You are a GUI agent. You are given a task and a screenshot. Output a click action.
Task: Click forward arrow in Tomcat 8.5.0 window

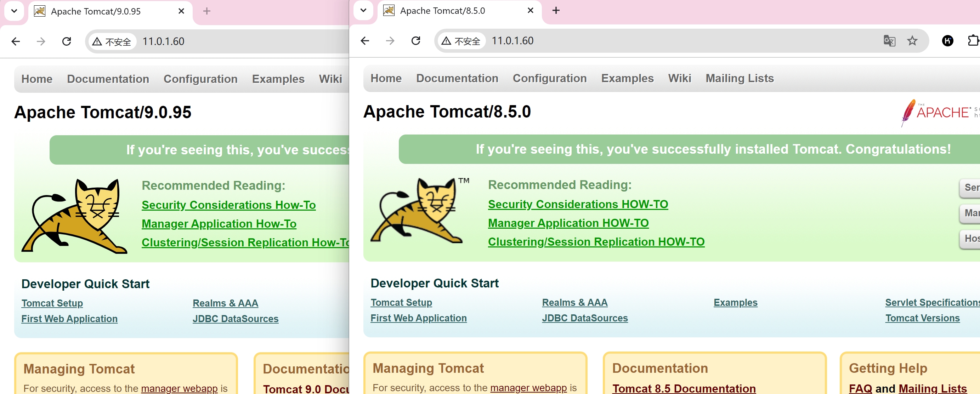pyautogui.click(x=390, y=41)
